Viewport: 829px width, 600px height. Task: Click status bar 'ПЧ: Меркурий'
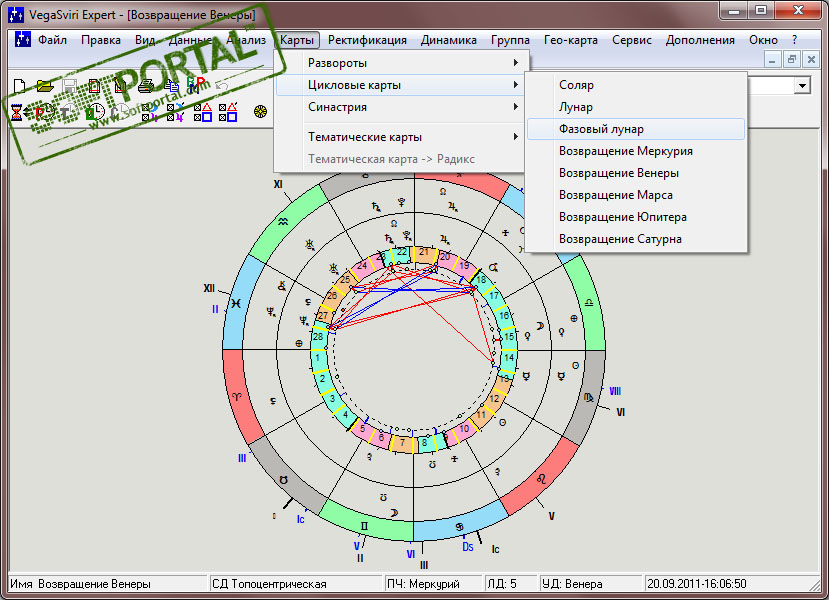pyautogui.click(x=434, y=584)
